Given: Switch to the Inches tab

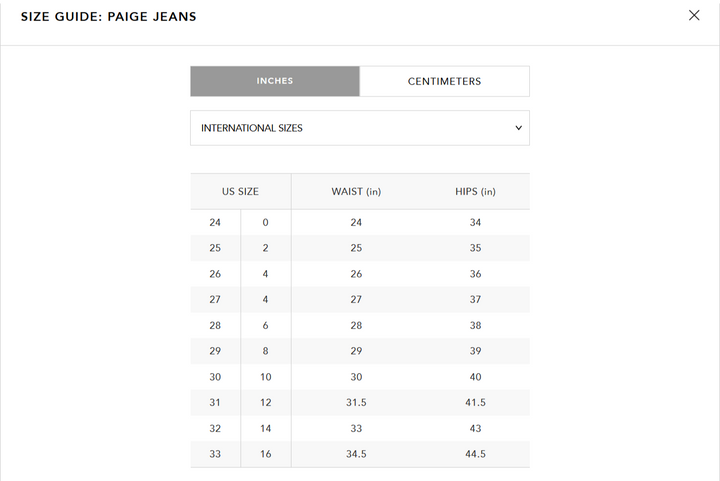Looking at the screenshot, I should [x=275, y=81].
